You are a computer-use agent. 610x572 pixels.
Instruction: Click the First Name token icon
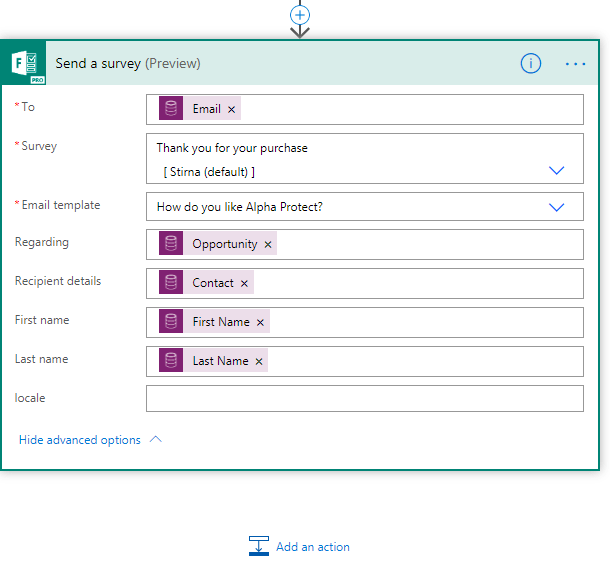point(171,322)
